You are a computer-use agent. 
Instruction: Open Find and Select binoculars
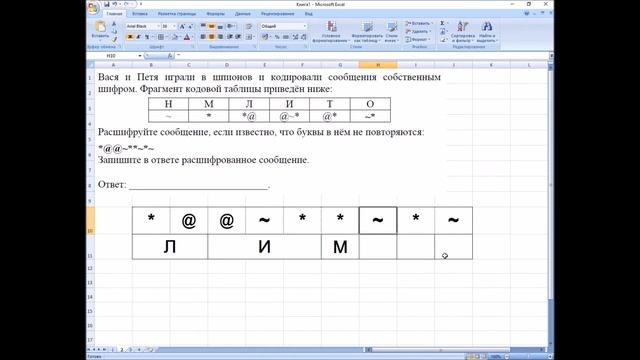pos(487,31)
